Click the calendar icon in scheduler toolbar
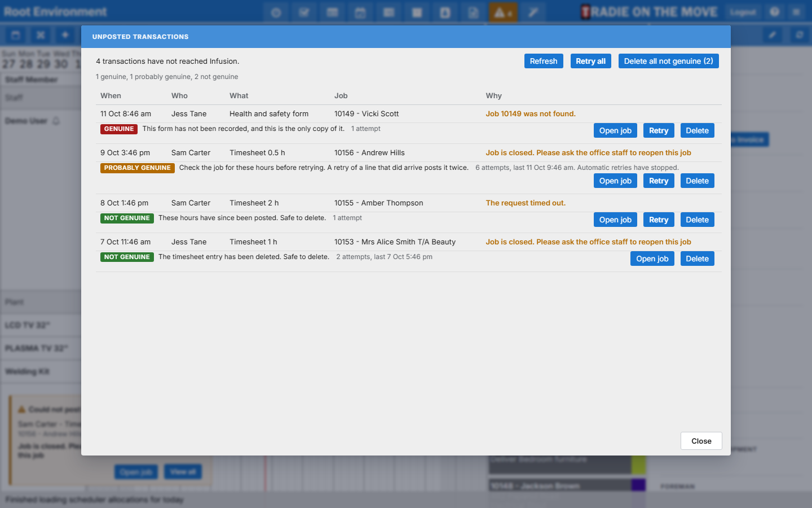Screen dimensions: 812x508 click(x=16, y=35)
